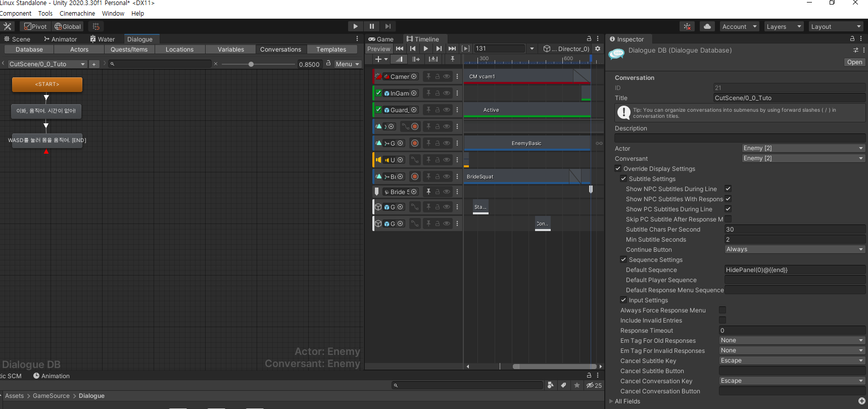Screen dimensions: 868x409
Task: Add field with All Fields plus
Action: [862, 401]
